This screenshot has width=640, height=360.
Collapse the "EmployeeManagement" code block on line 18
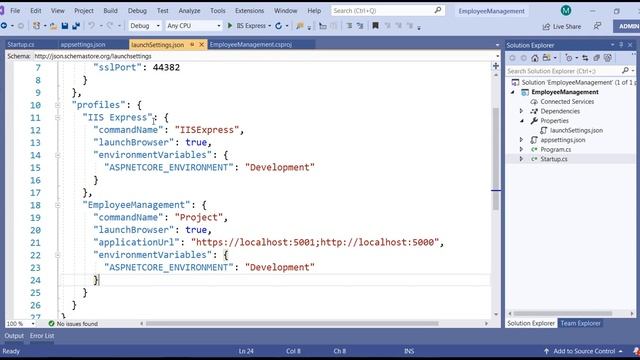click(58, 205)
